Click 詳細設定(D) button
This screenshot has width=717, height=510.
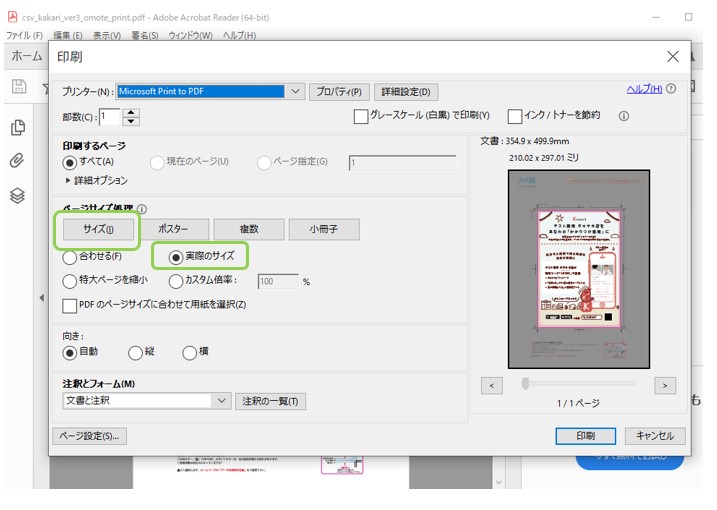406,92
